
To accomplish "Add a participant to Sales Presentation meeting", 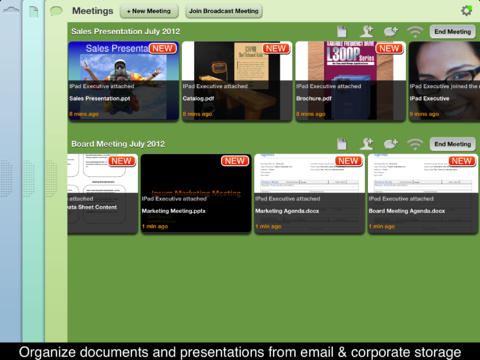I will coord(367,32).
